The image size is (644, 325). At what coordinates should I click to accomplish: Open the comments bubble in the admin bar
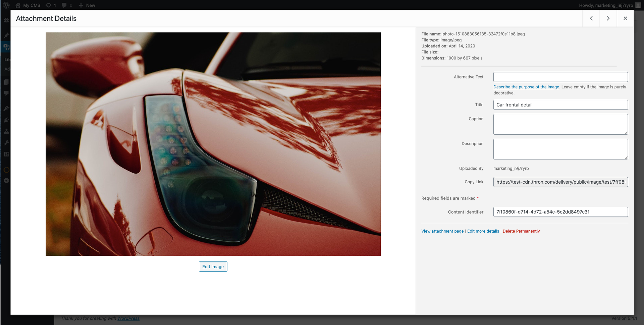coord(64,5)
